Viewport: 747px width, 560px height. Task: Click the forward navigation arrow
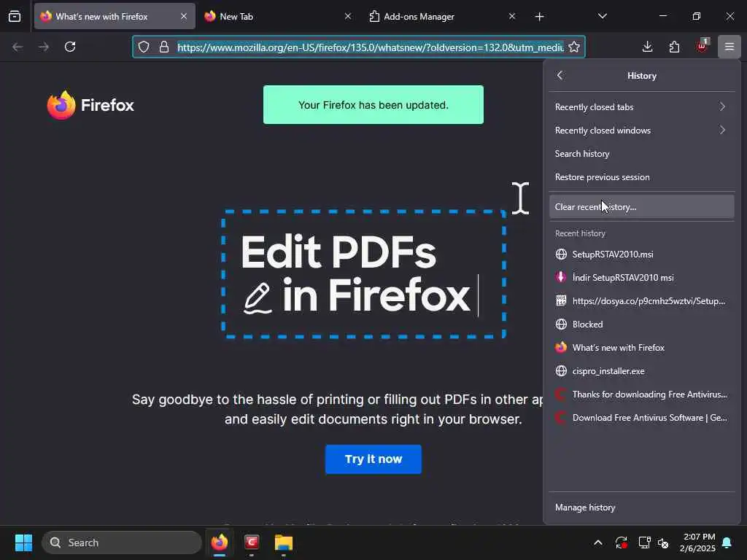click(x=43, y=47)
